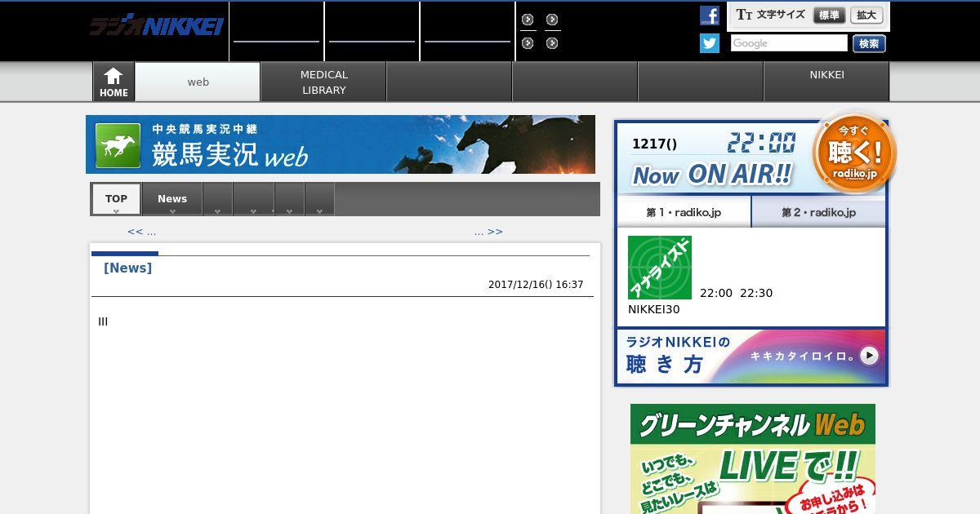Click the 22:00 22:30 schedule time
The width and height of the screenshot is (980, 514).
(736, 293)
